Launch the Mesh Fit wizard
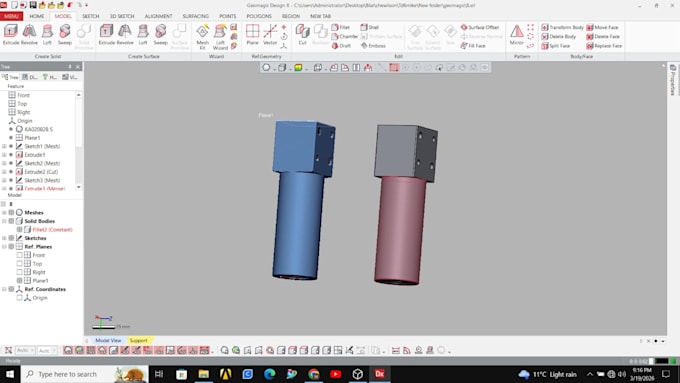The height and width of the screenshot is (383, 680). pos(203,36)
